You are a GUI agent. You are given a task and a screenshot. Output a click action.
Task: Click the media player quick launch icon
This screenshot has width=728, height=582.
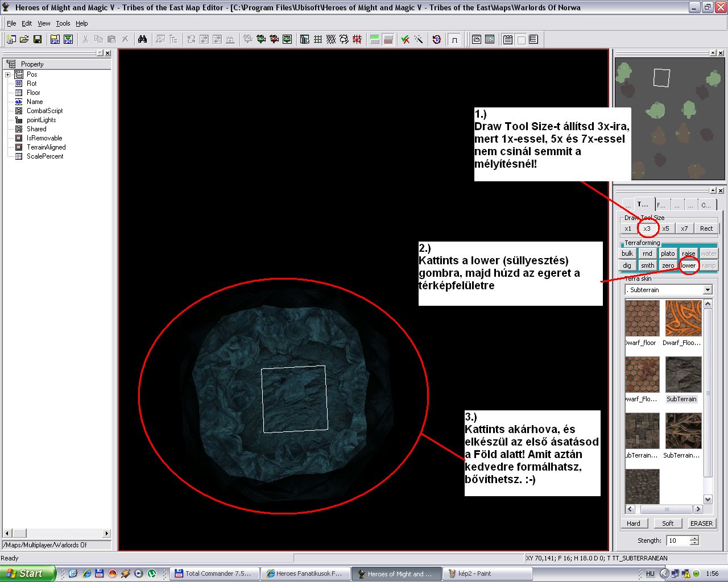[139, 573]
